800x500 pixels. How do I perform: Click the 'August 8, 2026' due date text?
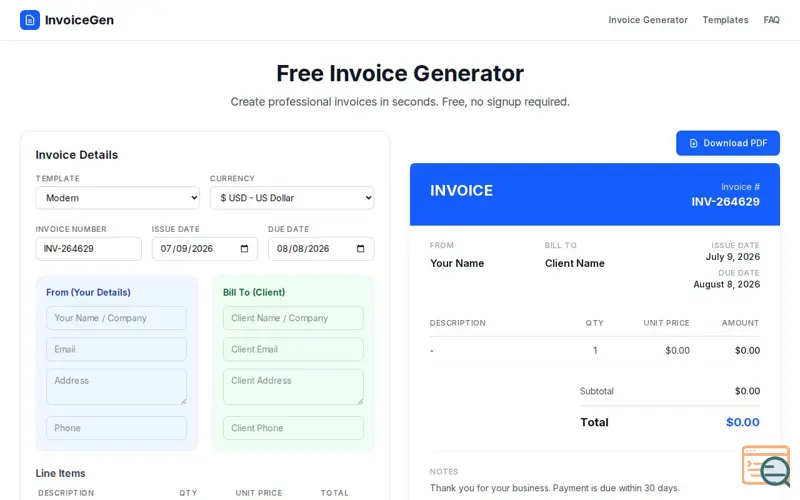pos(727,284)
